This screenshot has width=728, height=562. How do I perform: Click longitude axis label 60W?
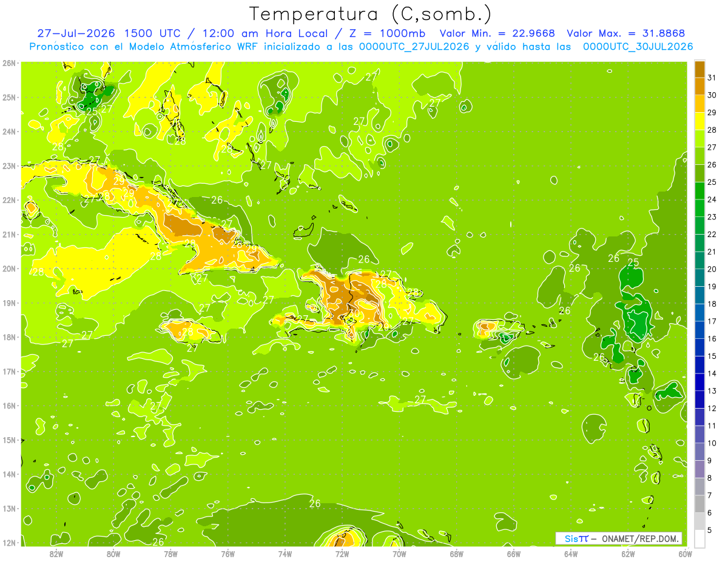[x=685, y=554]
